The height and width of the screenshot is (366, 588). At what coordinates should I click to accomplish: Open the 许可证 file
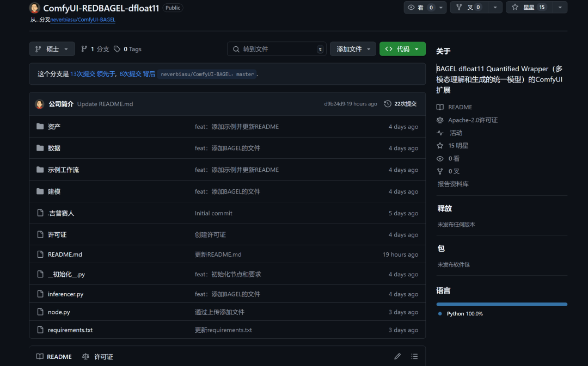point(57,234)
